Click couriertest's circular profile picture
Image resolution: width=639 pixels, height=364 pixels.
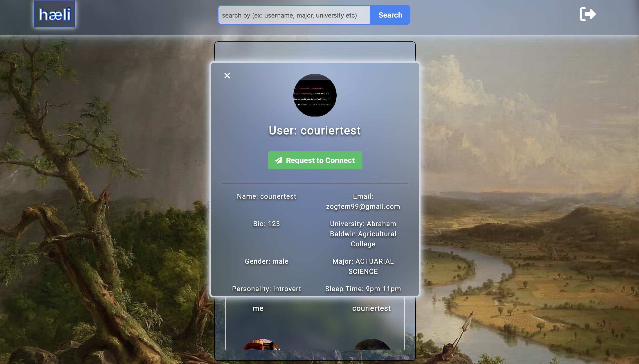tap(315, 95)
